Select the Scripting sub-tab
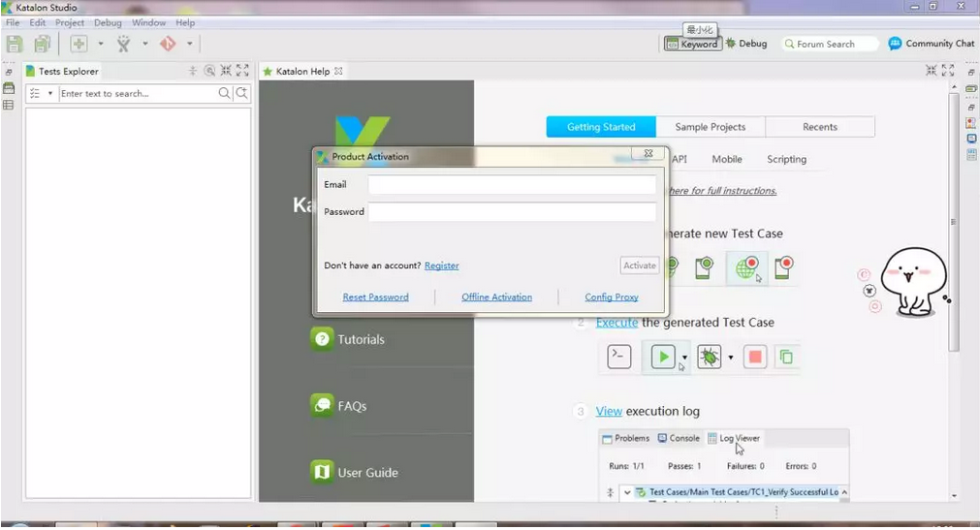Viewport: 980px width, 530px height. (786, 159)
